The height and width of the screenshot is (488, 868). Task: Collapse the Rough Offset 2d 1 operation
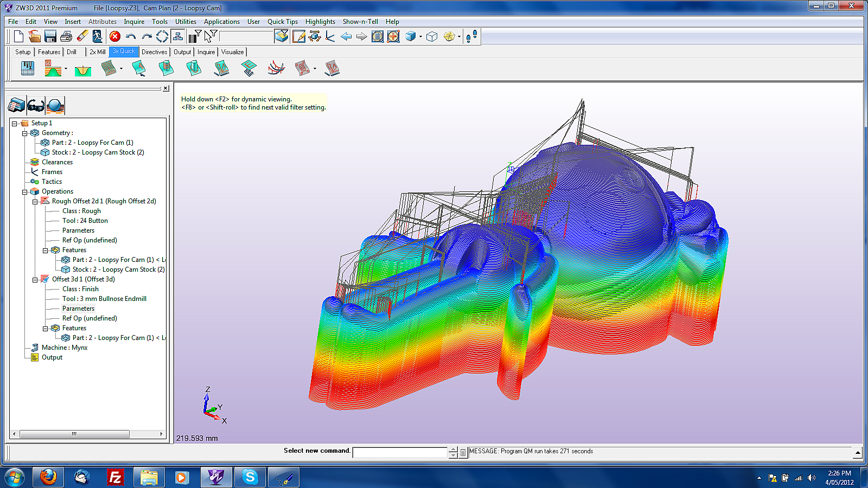click(35, 202)
